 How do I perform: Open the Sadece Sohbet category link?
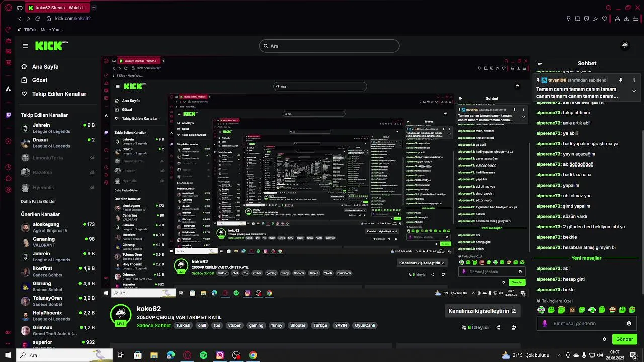[153, 326]
